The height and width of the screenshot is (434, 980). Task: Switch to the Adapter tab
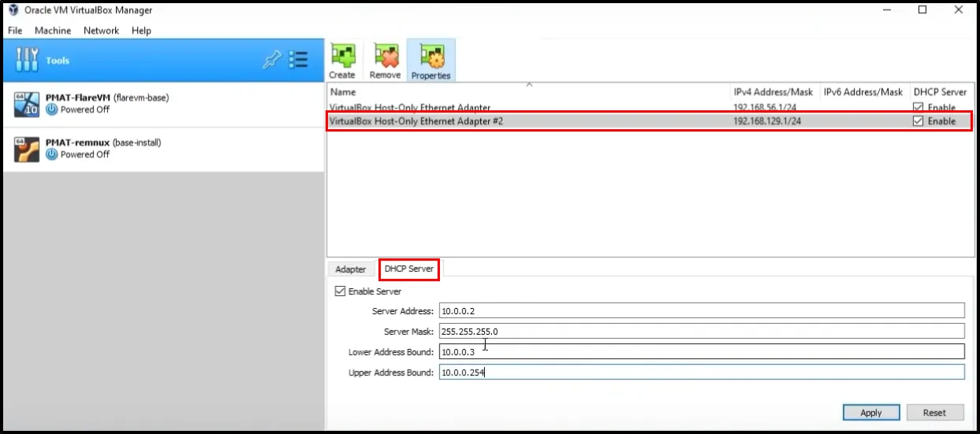[x=351, y=269]
